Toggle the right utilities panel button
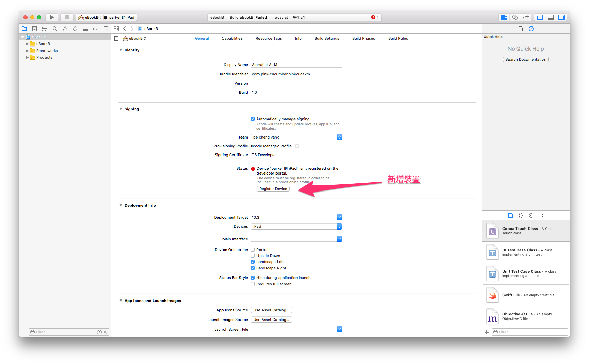This screenshot has width=589, height=364. (561, 17)
